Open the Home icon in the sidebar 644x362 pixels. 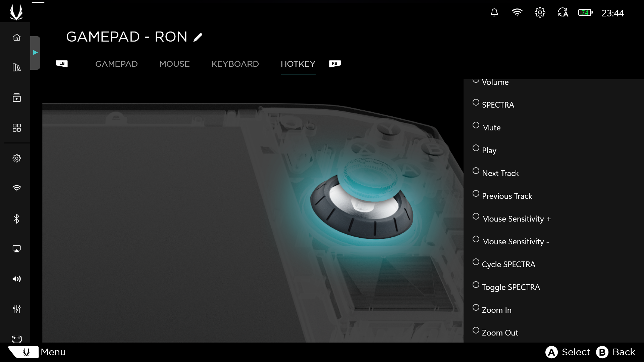tap(16, 37)
